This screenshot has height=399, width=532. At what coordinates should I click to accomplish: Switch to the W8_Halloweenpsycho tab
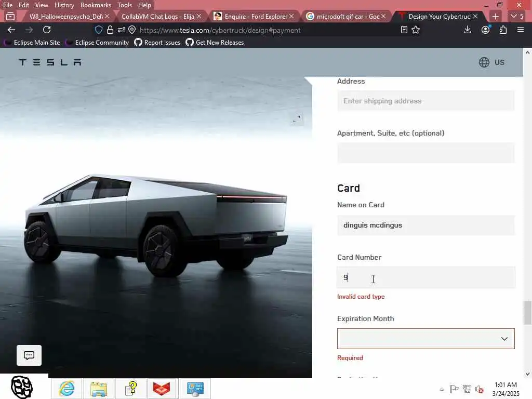pos(66,16)
